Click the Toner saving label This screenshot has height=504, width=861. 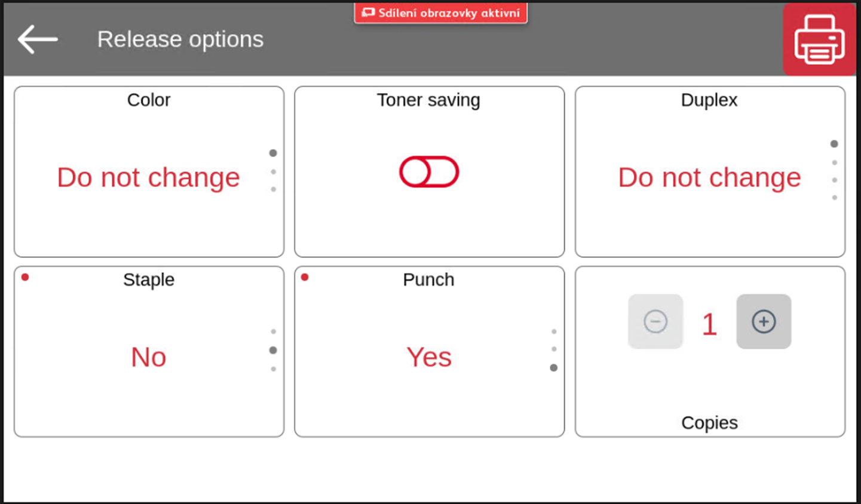pyautogui.click(x=428, y=100)
